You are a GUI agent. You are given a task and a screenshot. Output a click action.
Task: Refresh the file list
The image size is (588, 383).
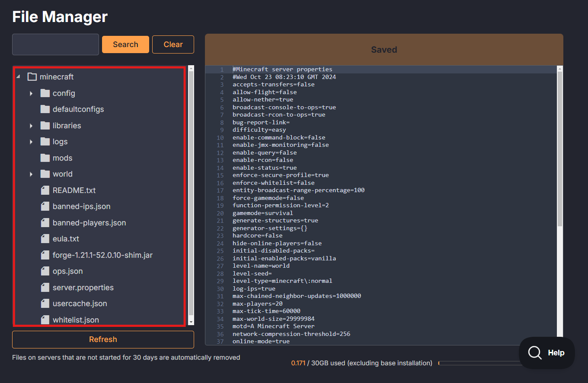pos(103,339)
